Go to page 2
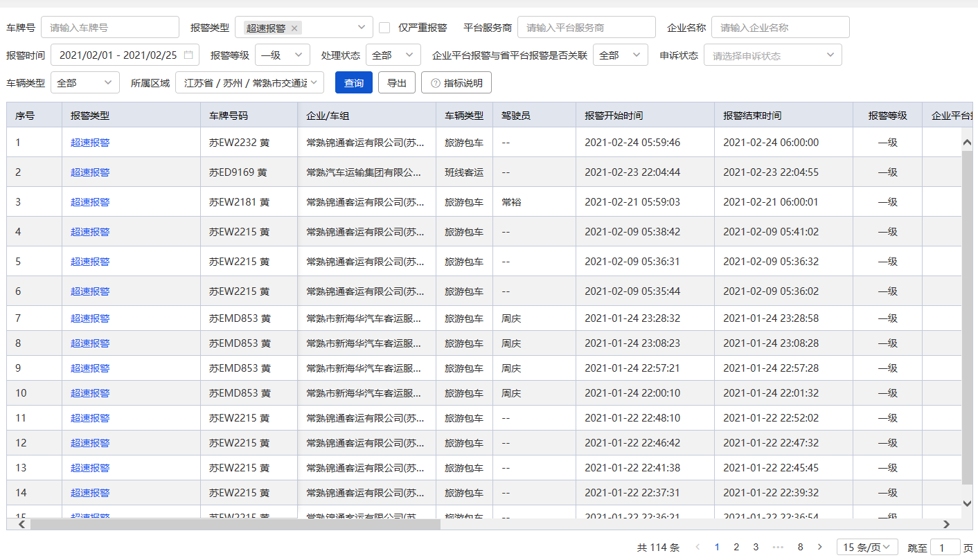Screen dimensions: 978x560 click(736, 547)
